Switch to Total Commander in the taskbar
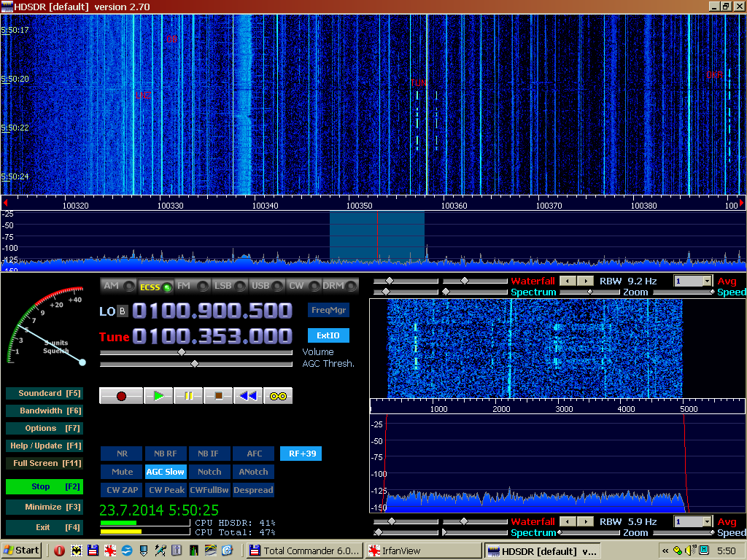The image size is (747, 560). [x=305, y=551]
